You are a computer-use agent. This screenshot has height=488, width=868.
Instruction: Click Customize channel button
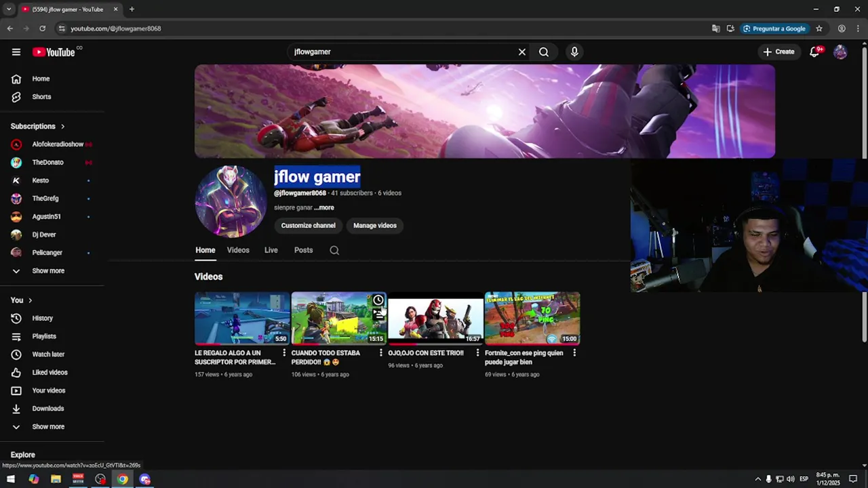point(309,226)
